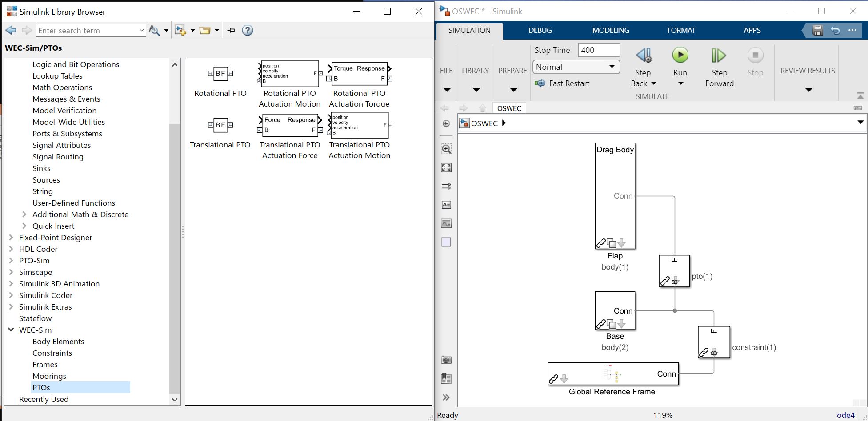Go back in Library Browser navigation
Image resolution: width=868 pixels, height=421 pixels.
pyautogui.click(x=11, y=30)
